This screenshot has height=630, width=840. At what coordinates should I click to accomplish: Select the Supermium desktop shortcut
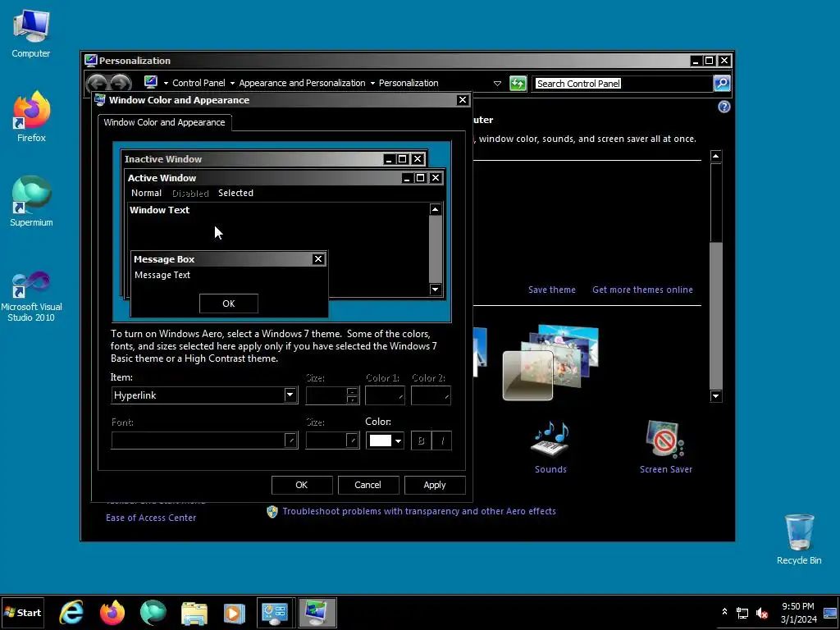coord(31,201)
